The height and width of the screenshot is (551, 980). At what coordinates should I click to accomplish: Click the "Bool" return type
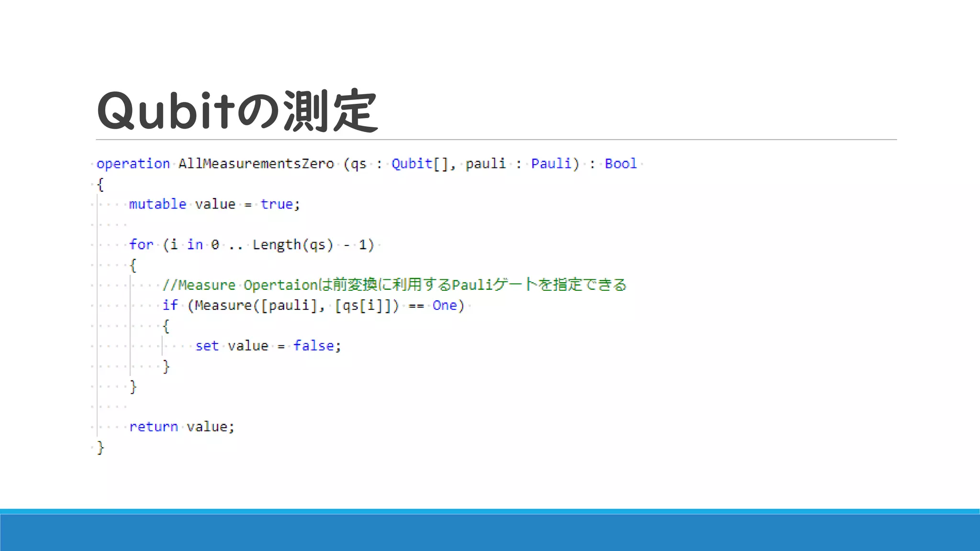[620, 164]
